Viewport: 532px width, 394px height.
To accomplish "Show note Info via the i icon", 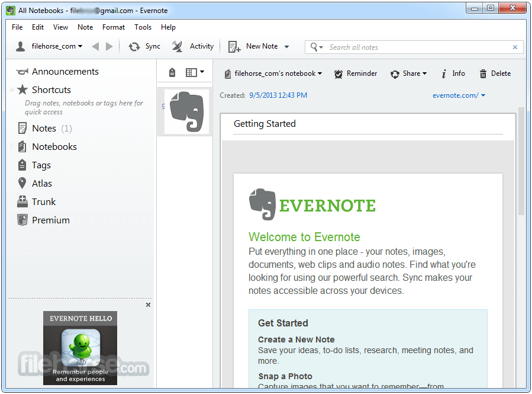I will [444, 73].
